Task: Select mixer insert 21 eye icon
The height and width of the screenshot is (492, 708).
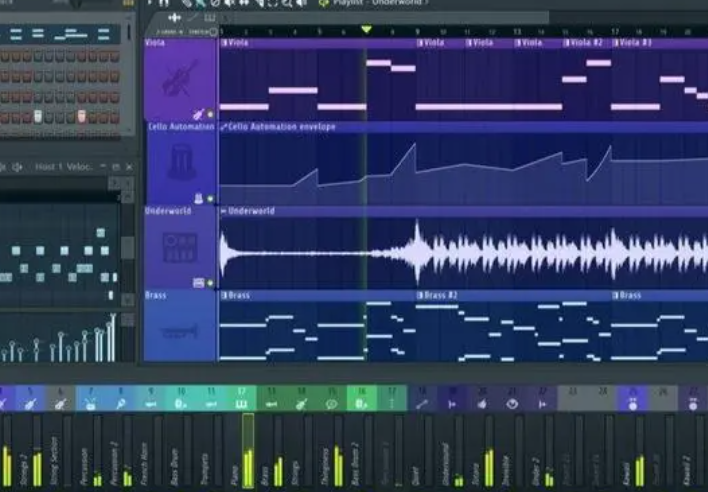Action: [512, 404]
